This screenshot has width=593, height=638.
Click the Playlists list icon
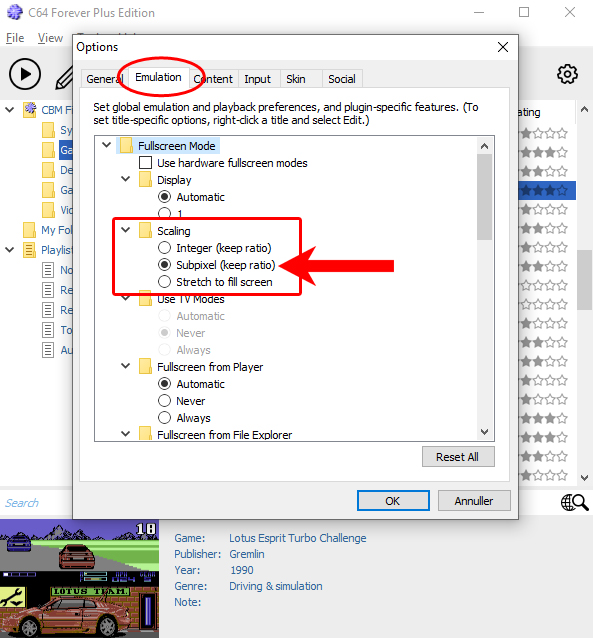click(29, 250)
